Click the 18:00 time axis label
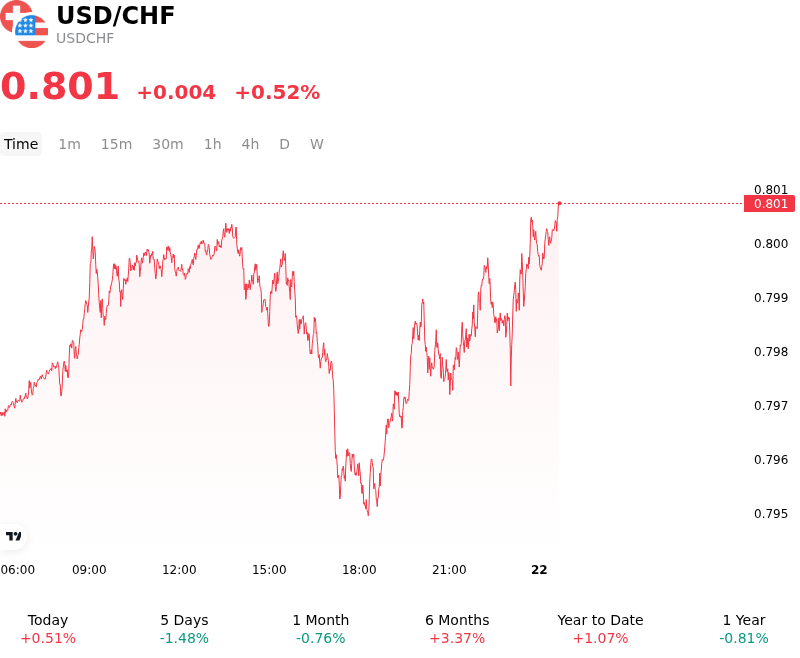Image resolution: width=800 pixels, height=658 pixels. (x=359, y=570)
